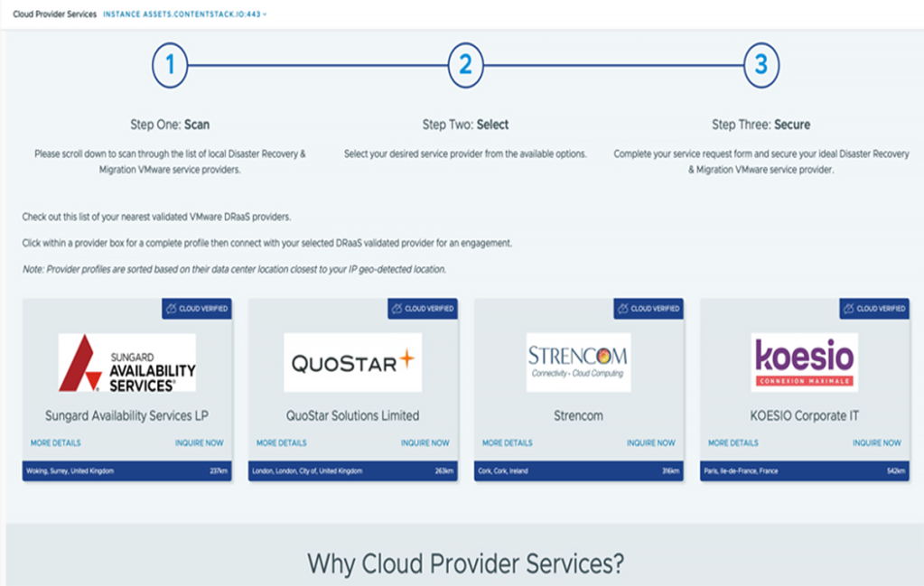Expand the Instance assets.contentstack.io dropdown
This screenshot has height=586, width=924.
coord(184,14)
